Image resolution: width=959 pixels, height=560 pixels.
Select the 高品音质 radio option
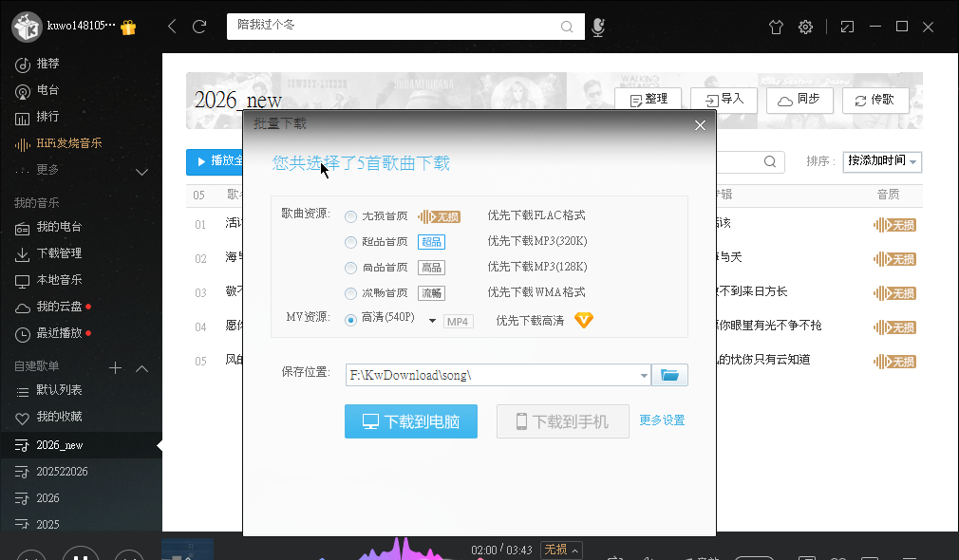pyautogui.click(x=350, y=268)
